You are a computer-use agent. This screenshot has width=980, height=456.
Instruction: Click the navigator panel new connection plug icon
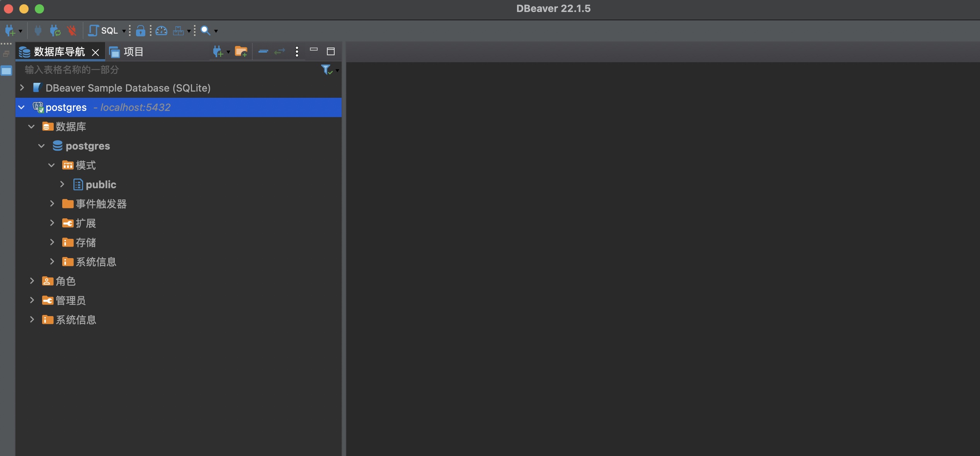click(218, 51)
